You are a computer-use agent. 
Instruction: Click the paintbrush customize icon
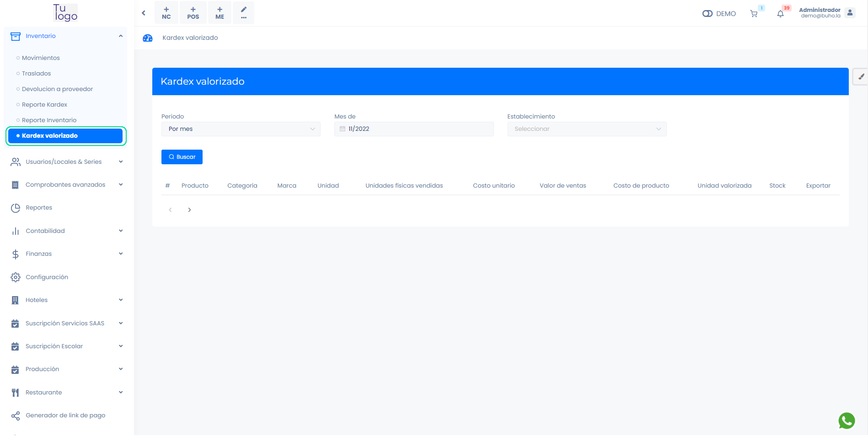pos(861,77)
